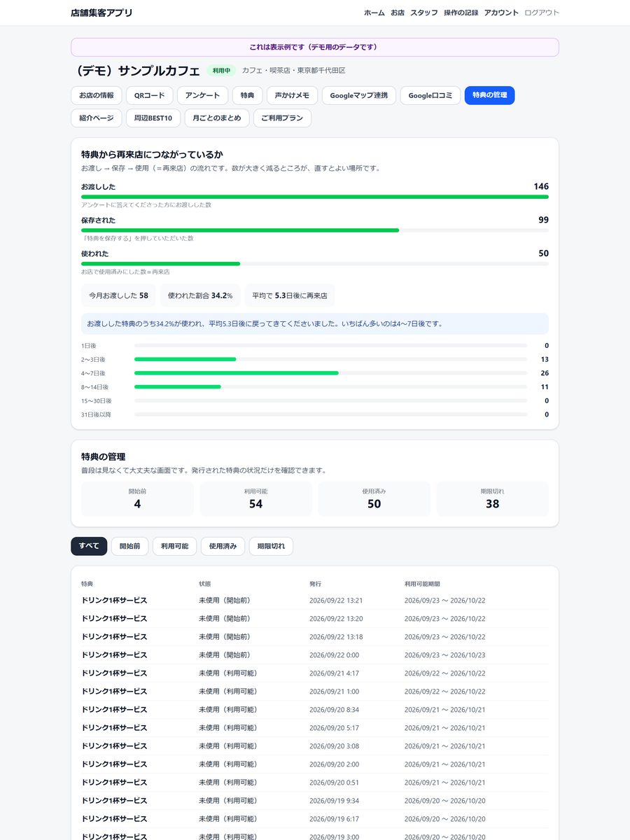
Task: Open the QRコード tab
Action: tap(150, 95)
